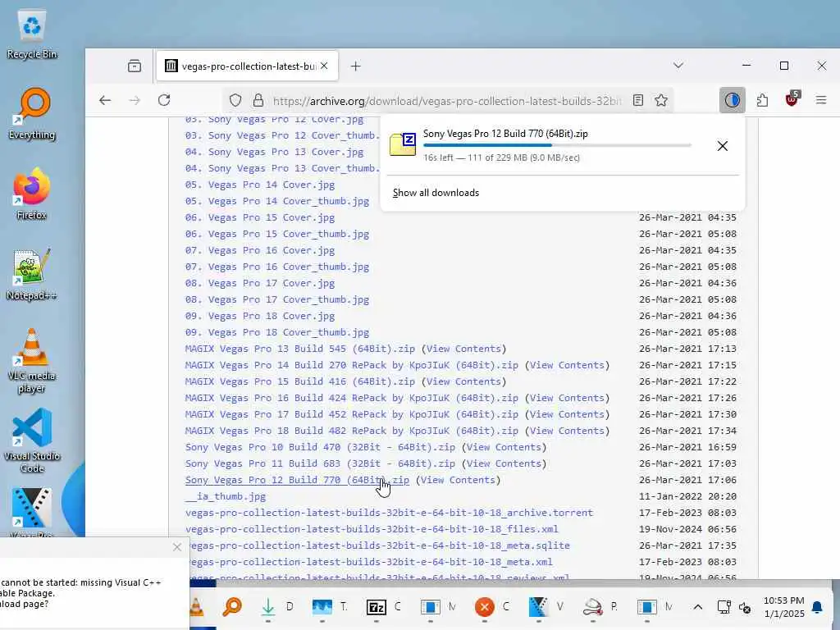Image resolution: width=840 pixels, height=630 pixels.
Task: Open network status in system tray
Action: tap(724, 607)
